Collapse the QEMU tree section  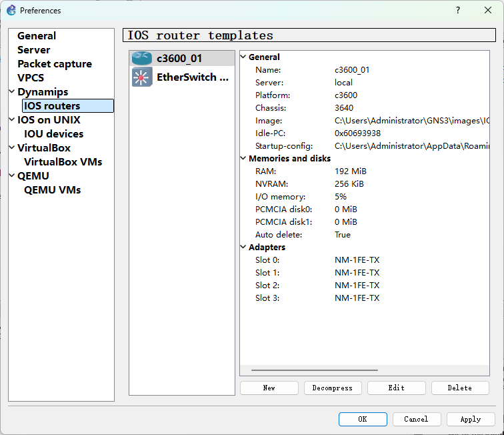[12, 175]
